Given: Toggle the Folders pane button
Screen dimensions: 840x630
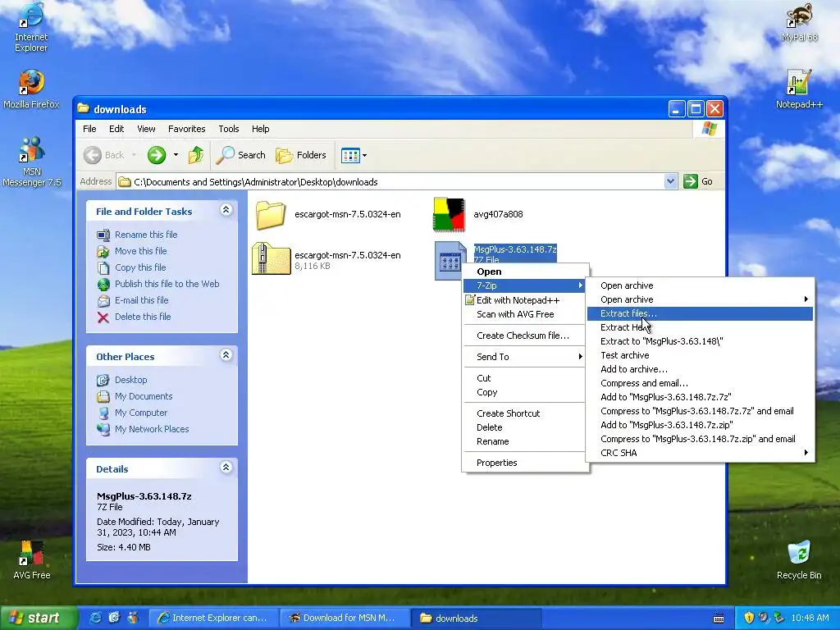Looking at the screenshot, I should (300, 155).
